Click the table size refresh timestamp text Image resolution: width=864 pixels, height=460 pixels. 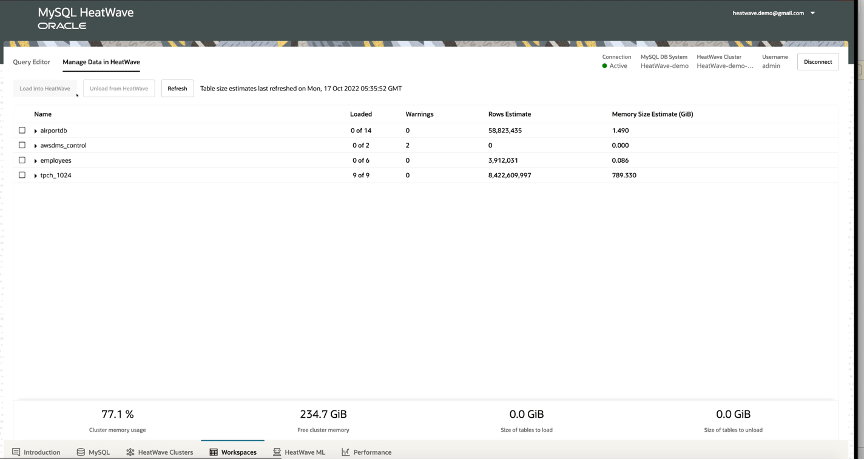(x=301, y=88)
